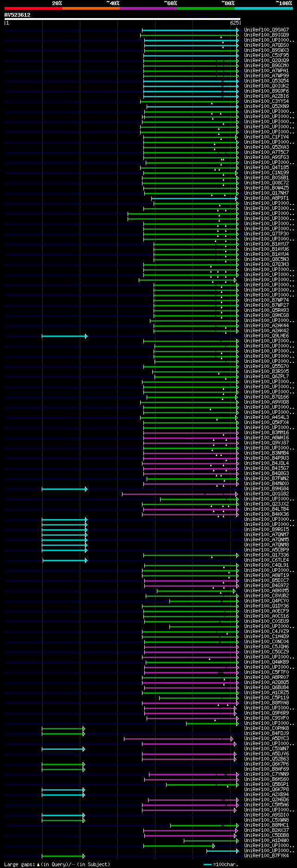Select the UniRef100_Q55G70 label
The width and height of the screenshot is (297, 868).
[266, 367]
